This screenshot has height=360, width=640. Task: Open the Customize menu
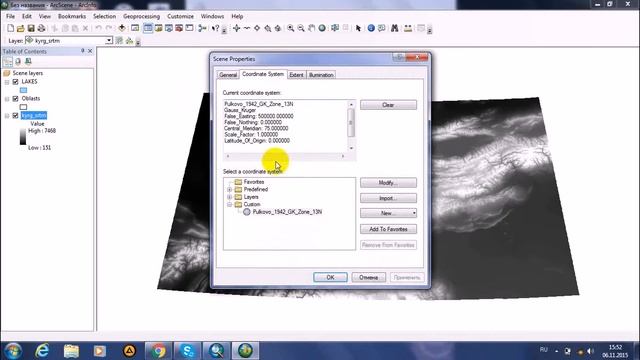click(180, 16)
